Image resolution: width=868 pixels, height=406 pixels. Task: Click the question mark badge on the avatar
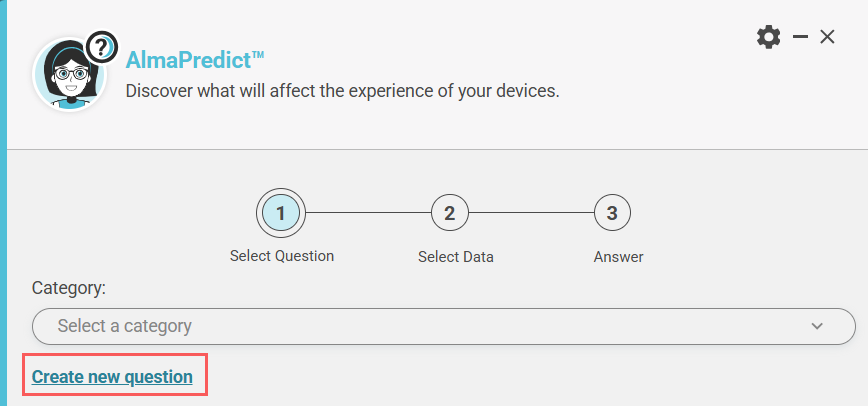pos(101,46)
